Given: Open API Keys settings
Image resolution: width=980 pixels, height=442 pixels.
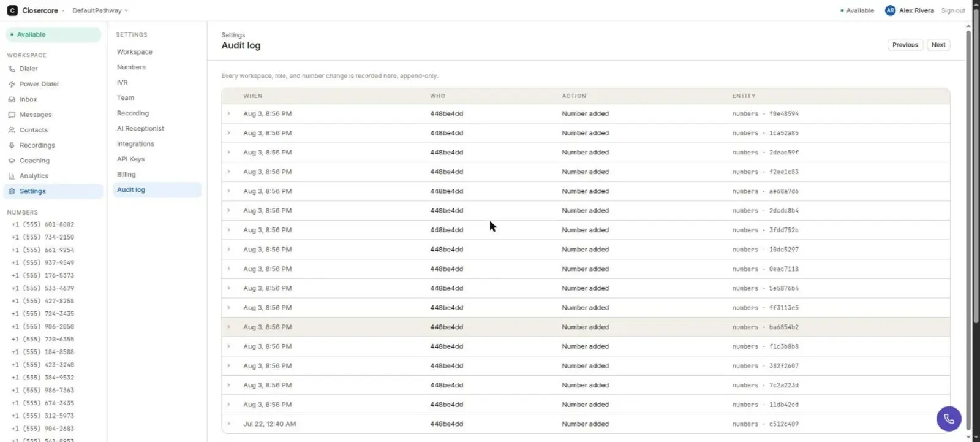Looking at the screenshot, I should [x=130, y=159].
